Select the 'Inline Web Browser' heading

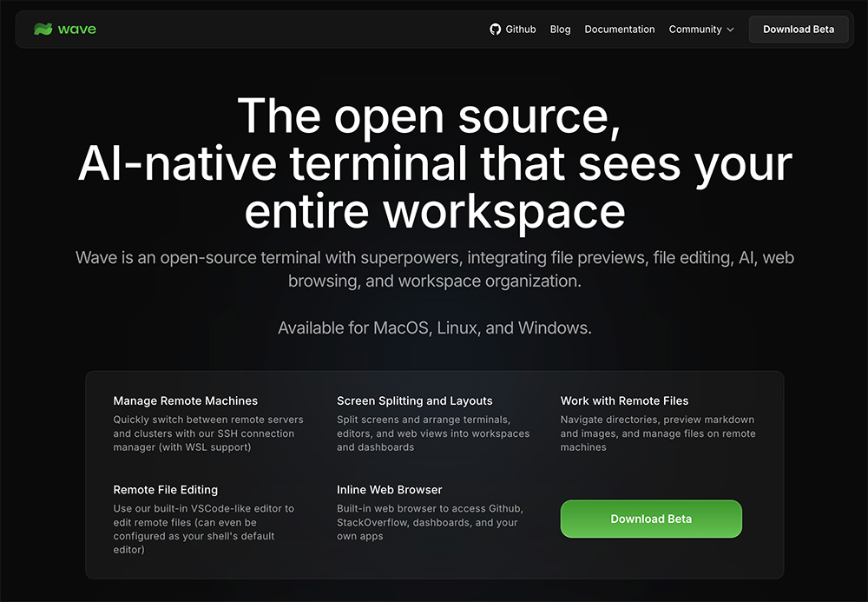point(389,490)
